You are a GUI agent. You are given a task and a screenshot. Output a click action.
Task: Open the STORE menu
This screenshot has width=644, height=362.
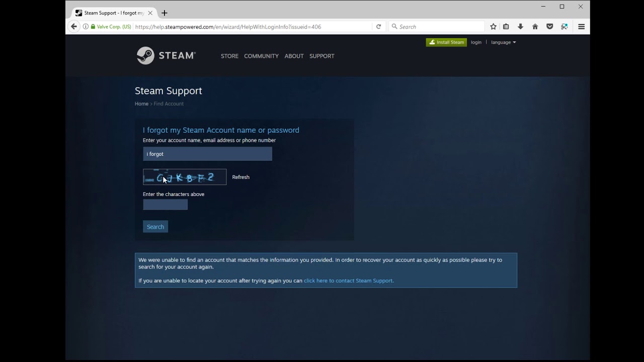click(229, 56)
